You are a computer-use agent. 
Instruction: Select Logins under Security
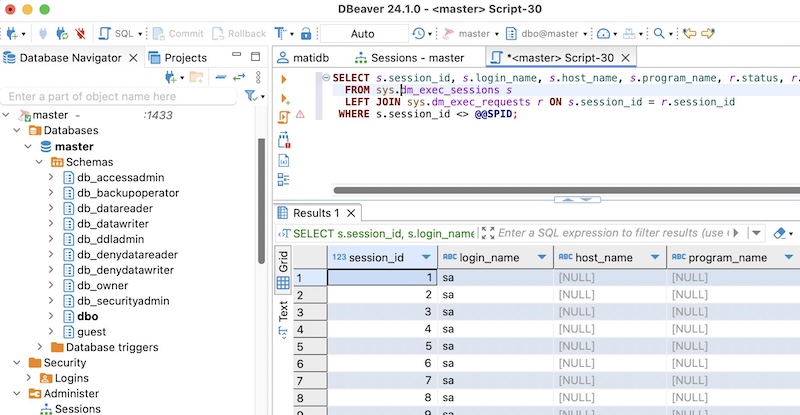[71, 378]
